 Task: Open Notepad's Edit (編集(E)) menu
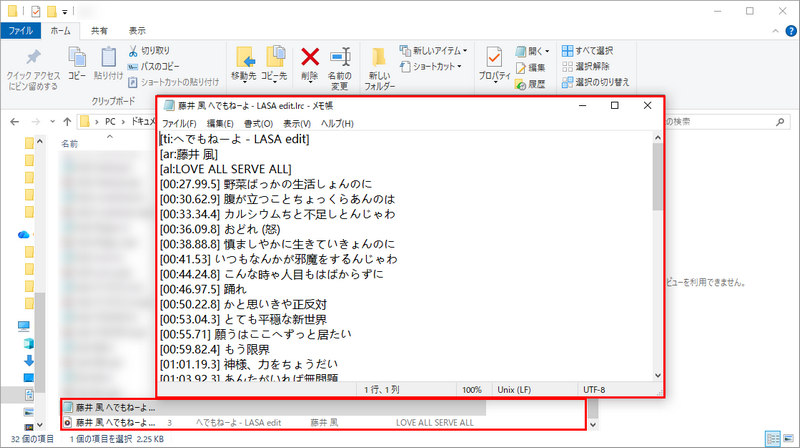(220, 123)
